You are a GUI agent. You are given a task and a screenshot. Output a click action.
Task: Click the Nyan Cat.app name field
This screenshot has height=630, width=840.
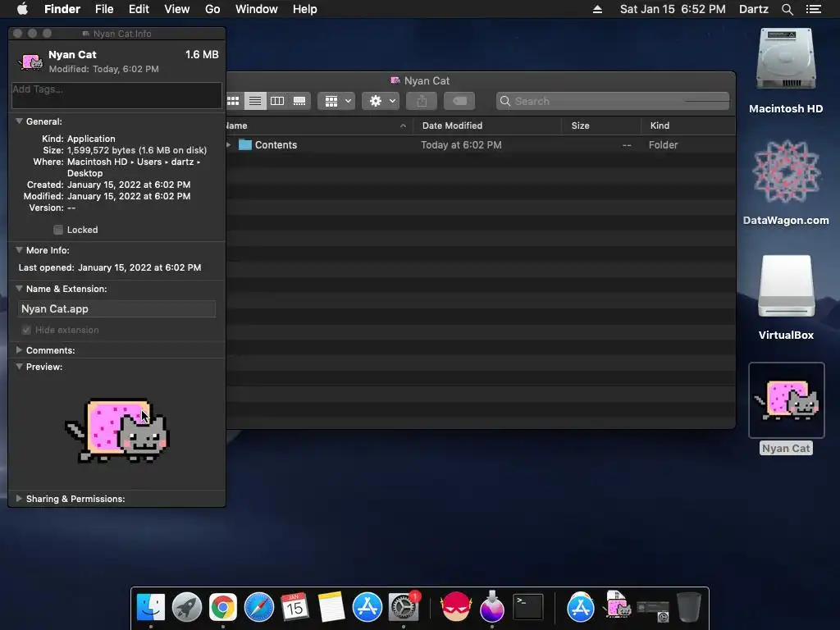(116, 308)
